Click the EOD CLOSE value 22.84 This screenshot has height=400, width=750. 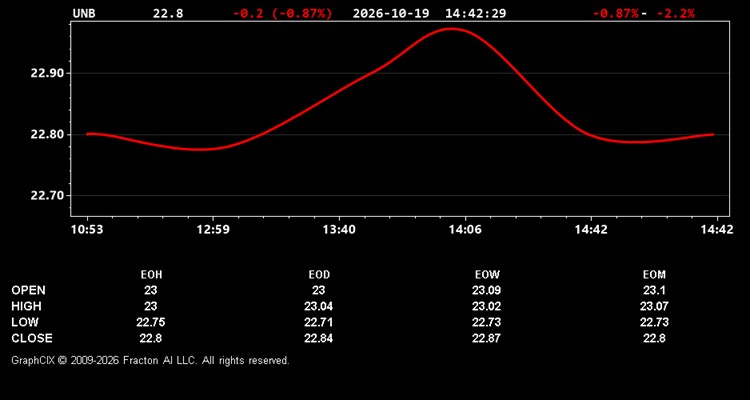tap(319, 338)
